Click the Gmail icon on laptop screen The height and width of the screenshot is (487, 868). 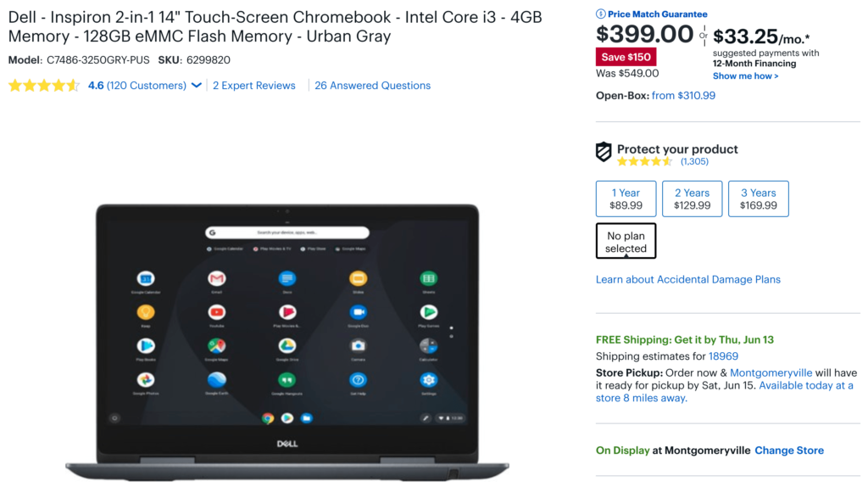[x=216, y=278]
